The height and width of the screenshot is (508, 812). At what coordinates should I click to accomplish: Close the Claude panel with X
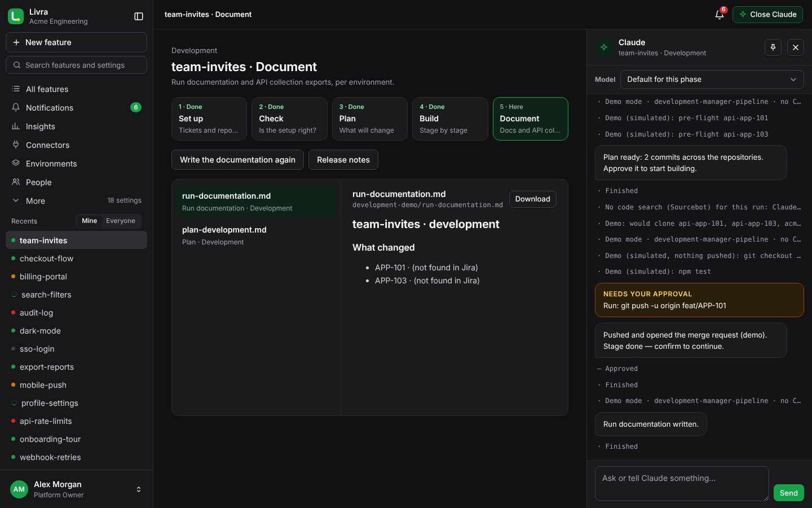pos(796,47)
